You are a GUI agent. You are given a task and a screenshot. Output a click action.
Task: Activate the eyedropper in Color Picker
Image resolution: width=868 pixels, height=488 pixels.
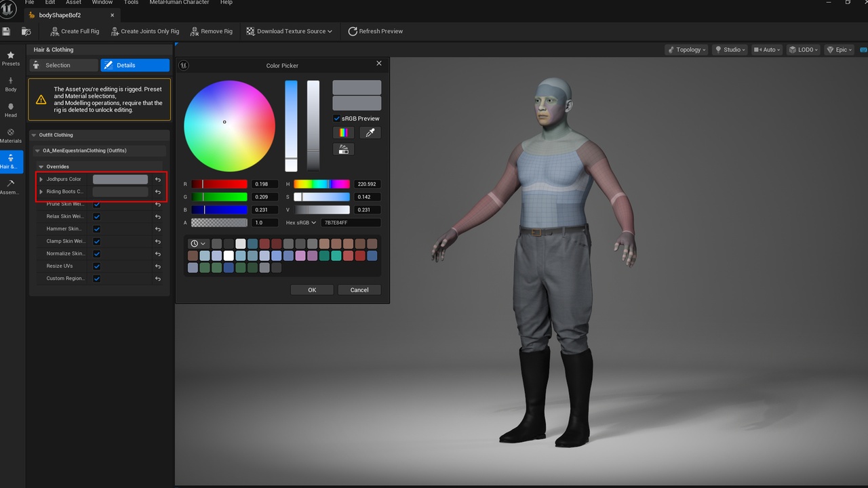(370, 133)
